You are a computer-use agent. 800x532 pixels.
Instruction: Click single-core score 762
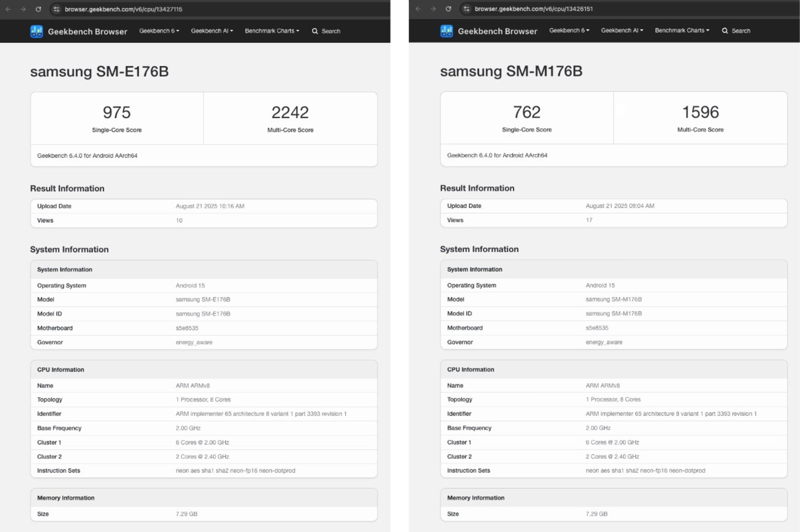click(527, 112)
